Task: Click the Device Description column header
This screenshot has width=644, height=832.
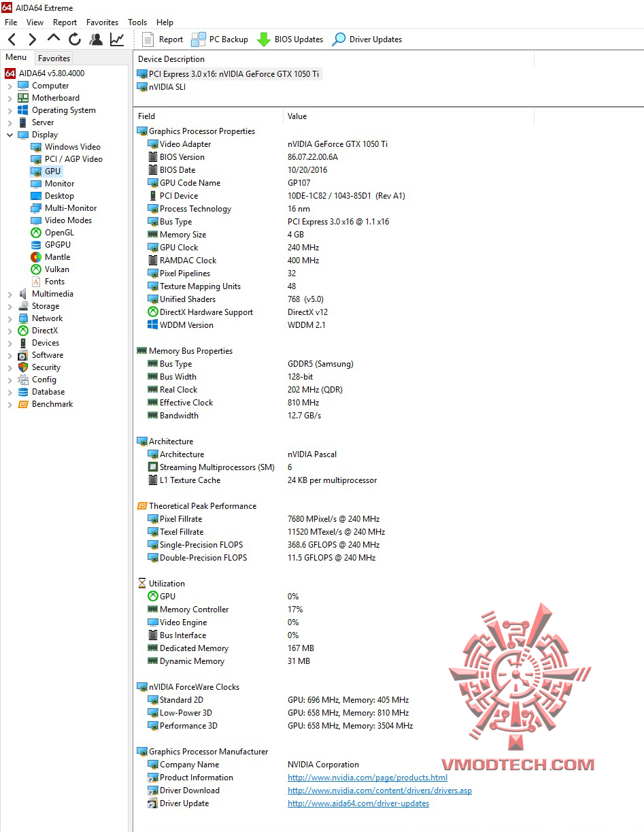Action: point(334,59)
